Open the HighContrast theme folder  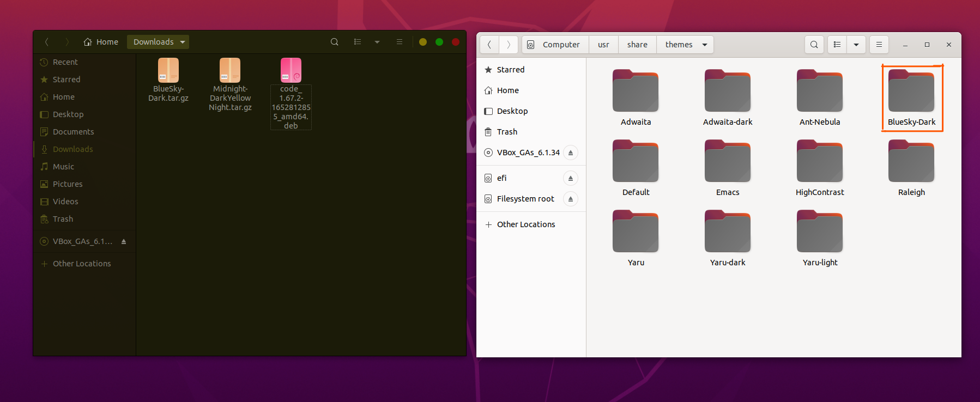tap(820, 168)
